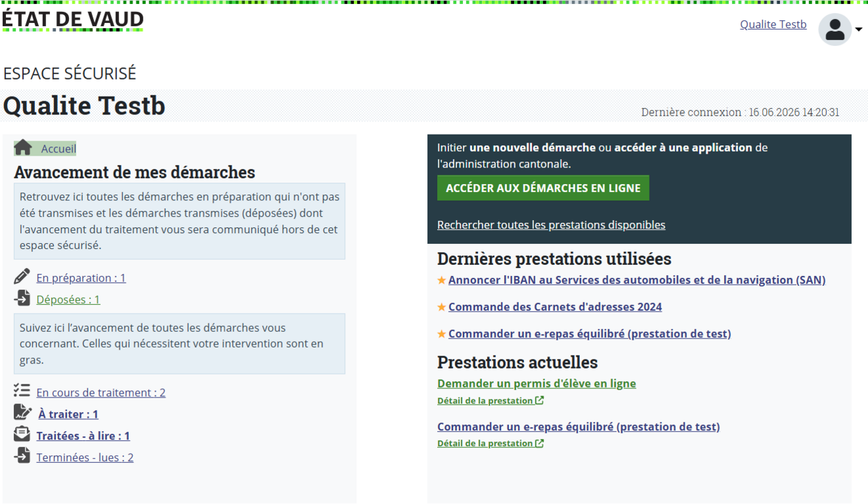868x504 pixels.
Task: Click the ESPACE SÉCURISÉ heading text
Action: 70,73
